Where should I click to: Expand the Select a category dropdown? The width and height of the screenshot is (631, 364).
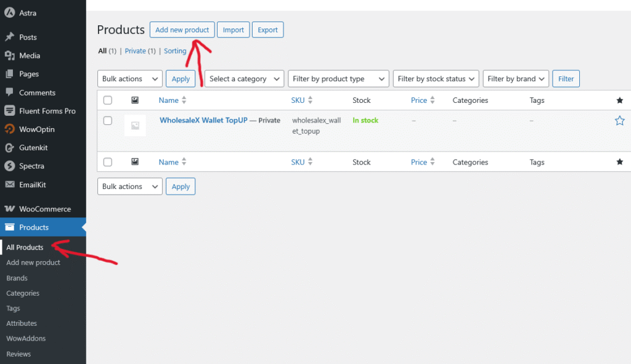tap(244, 79)
